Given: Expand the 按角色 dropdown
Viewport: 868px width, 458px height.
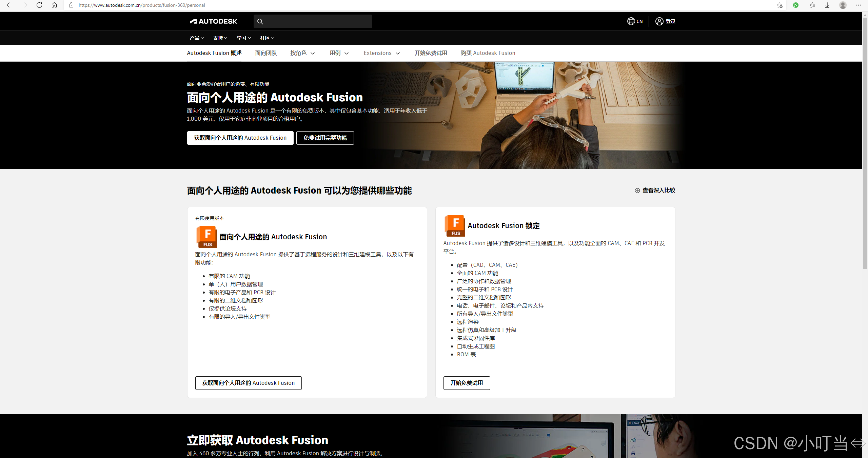Looking at the screenshot, I should 302,53.
